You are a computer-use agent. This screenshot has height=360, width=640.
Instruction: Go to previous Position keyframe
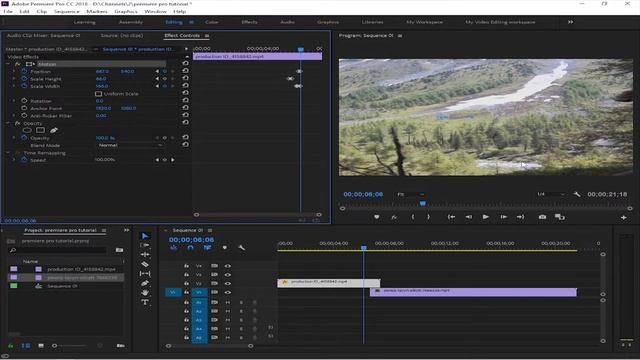tap(157, 71)
